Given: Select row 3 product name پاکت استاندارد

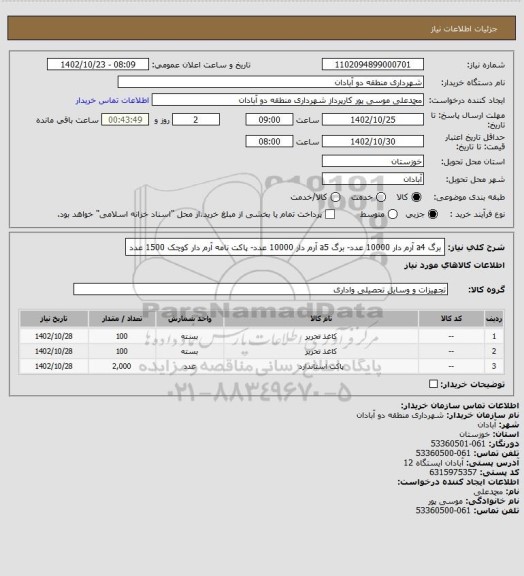Looking at the screenshot, I should coord(321,367).
